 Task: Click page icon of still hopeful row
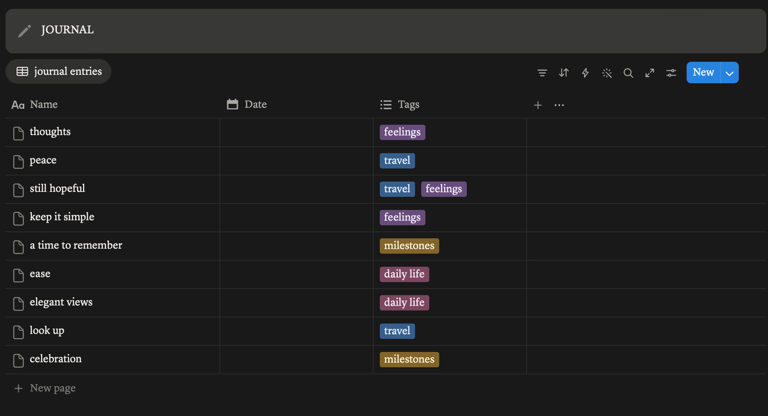19,190
